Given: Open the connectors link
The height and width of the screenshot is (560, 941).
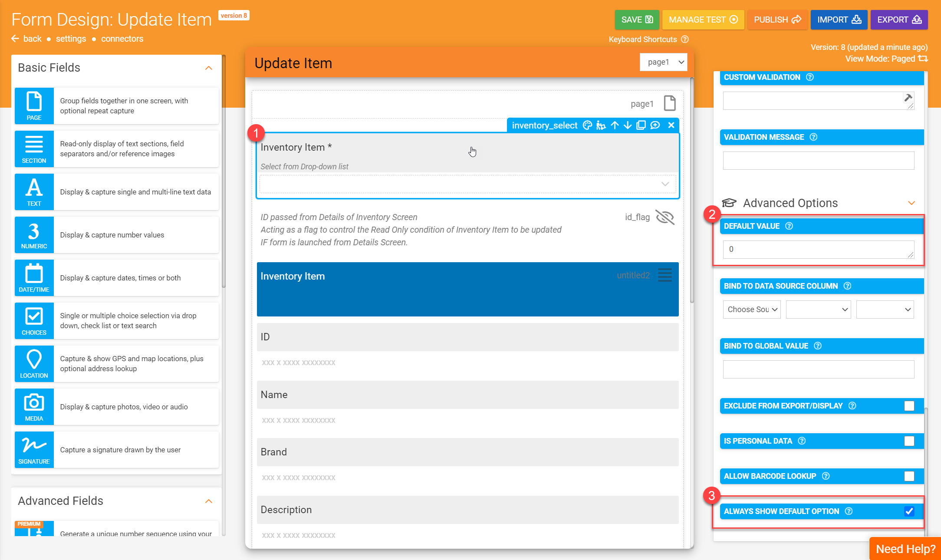Looking at the screenshot, I should [122, 39].
